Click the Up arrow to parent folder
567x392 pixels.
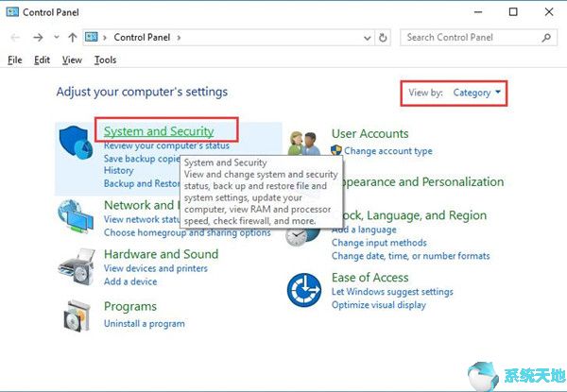tap(73, 38)
